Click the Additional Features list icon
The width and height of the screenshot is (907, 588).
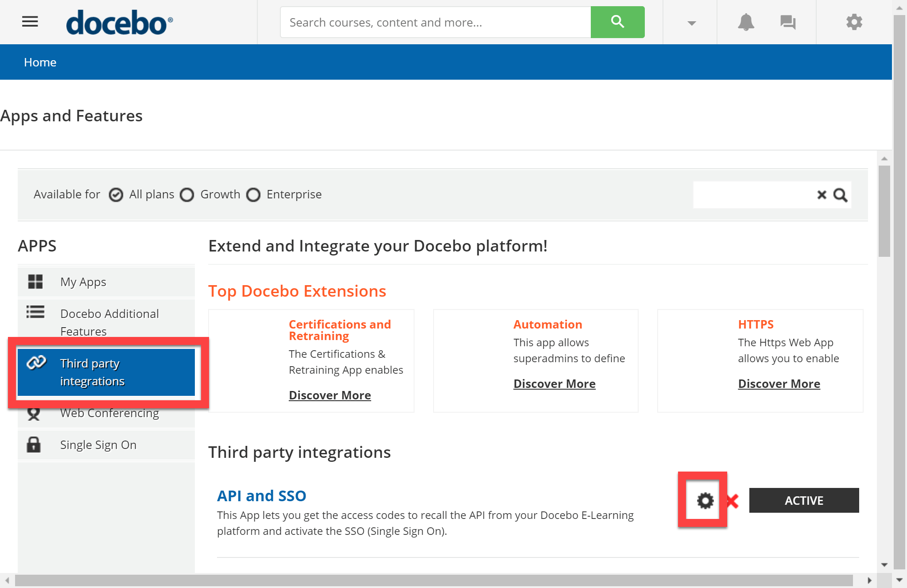coord(35,312)
